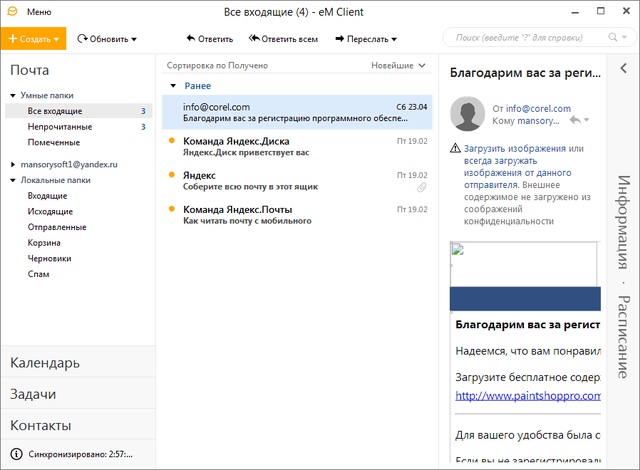Open the Создать dropdown arrow

point(58,39)
